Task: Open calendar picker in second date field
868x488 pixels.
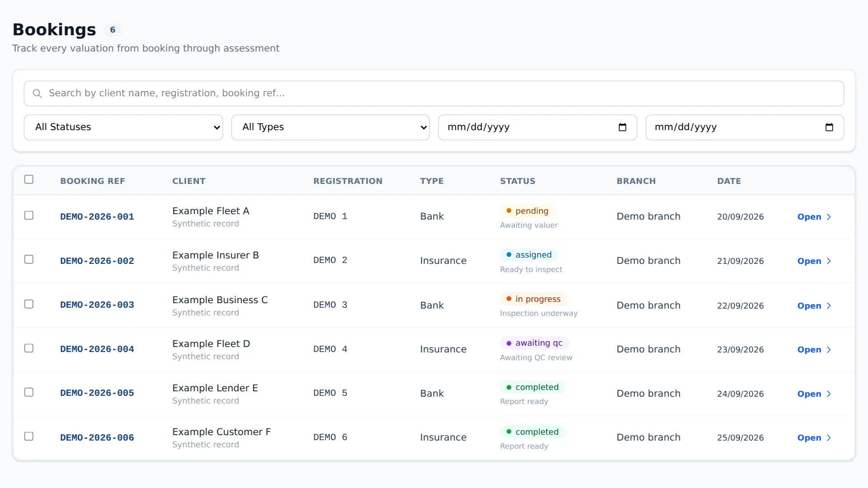Action: pyautogui.click(x=829, y=127)
